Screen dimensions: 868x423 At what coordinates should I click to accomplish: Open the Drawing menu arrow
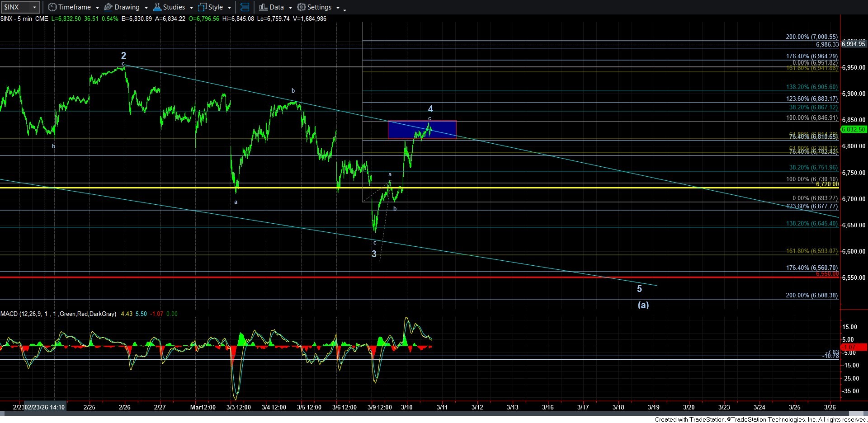pyautogui.click(x=146, y=8)
